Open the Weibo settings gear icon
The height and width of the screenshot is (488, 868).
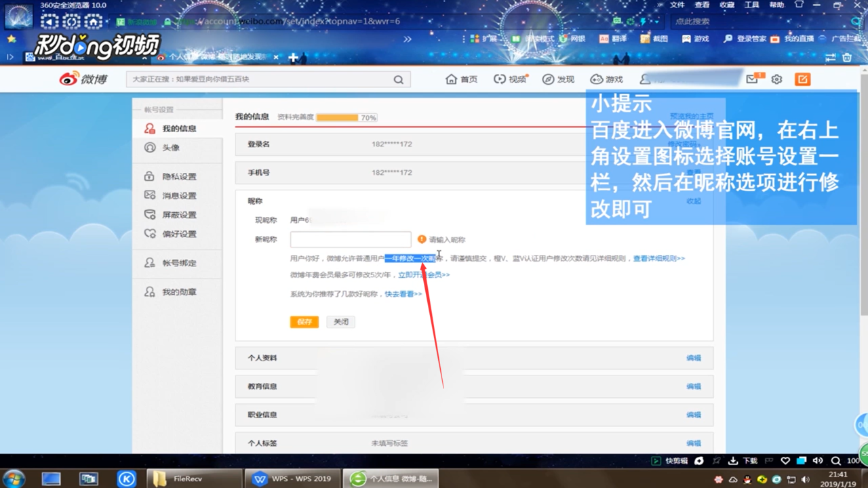(776, 79)
